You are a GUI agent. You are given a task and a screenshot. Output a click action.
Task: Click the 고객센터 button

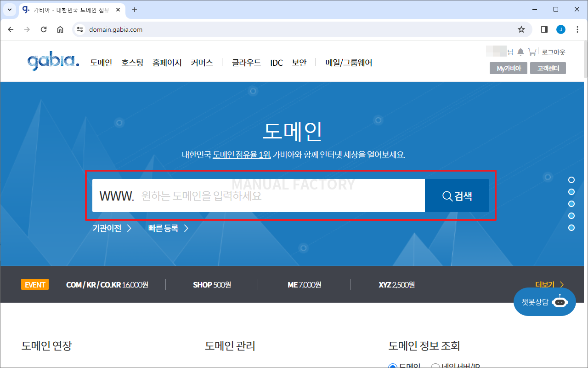pos(548,68)
